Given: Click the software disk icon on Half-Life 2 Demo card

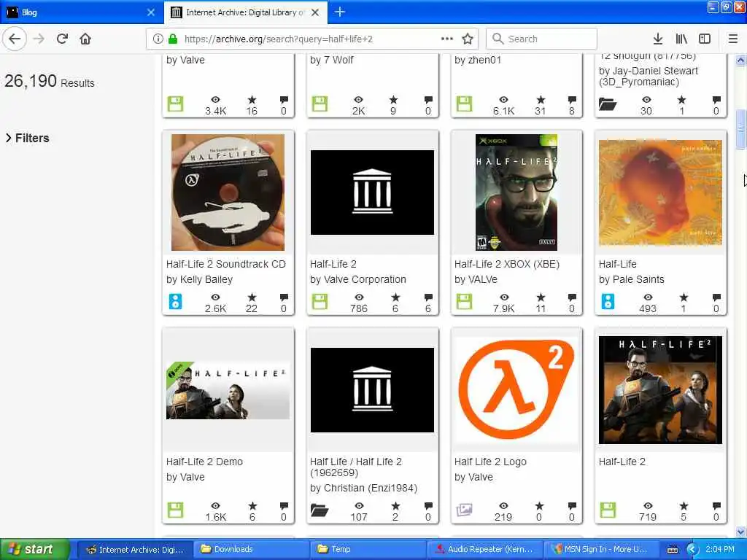Looking at the screenshot, I should (175, 510).
